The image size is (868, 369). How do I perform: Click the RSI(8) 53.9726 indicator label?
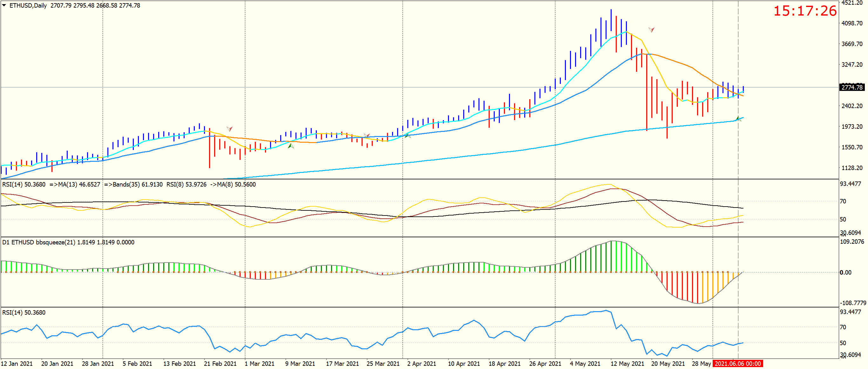tap(186, 184)
